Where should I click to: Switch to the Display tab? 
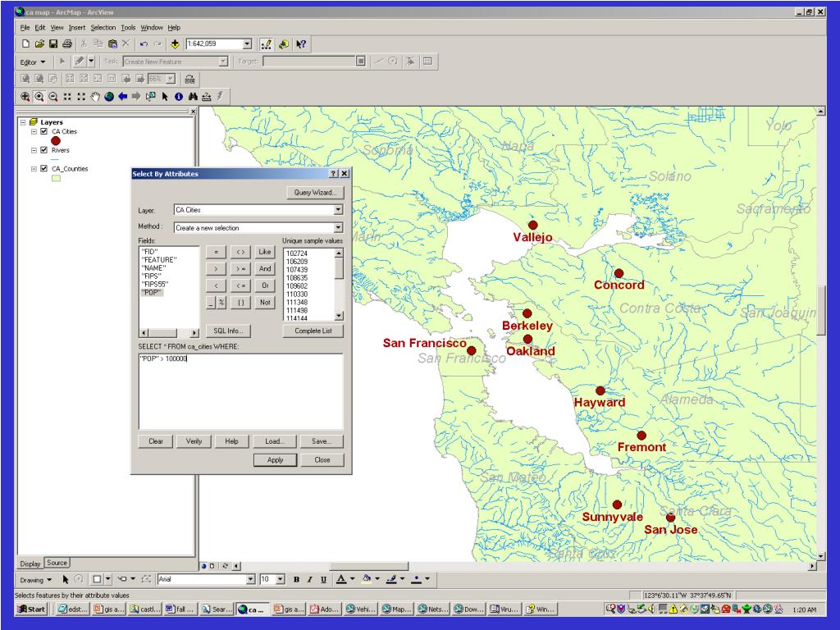[30, 564]
